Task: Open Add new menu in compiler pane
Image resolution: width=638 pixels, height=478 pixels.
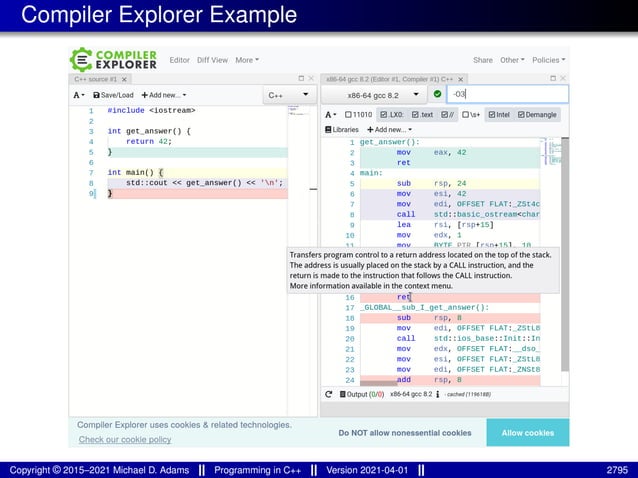Action: 389,130
